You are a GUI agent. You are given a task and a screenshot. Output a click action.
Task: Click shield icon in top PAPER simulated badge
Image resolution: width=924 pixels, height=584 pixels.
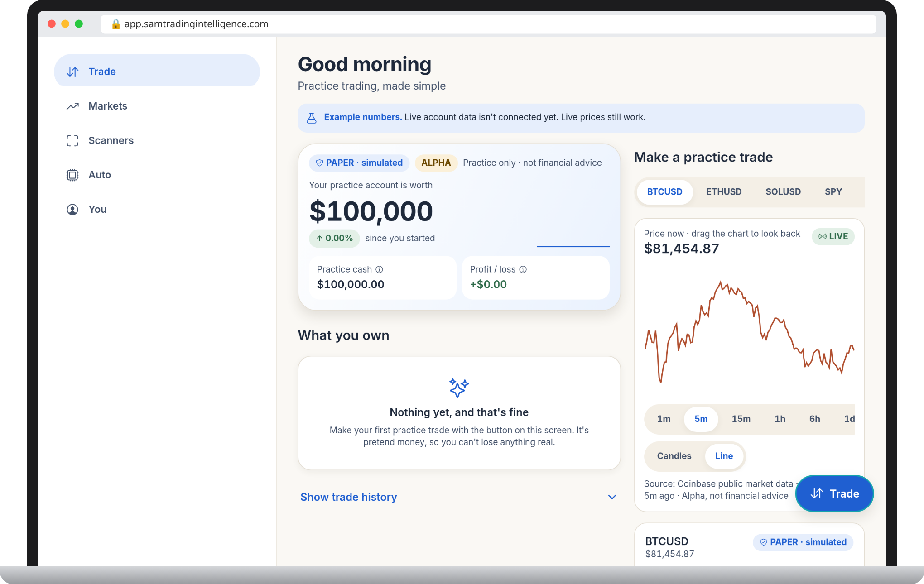pyautogui.click(x=319, y=163)
